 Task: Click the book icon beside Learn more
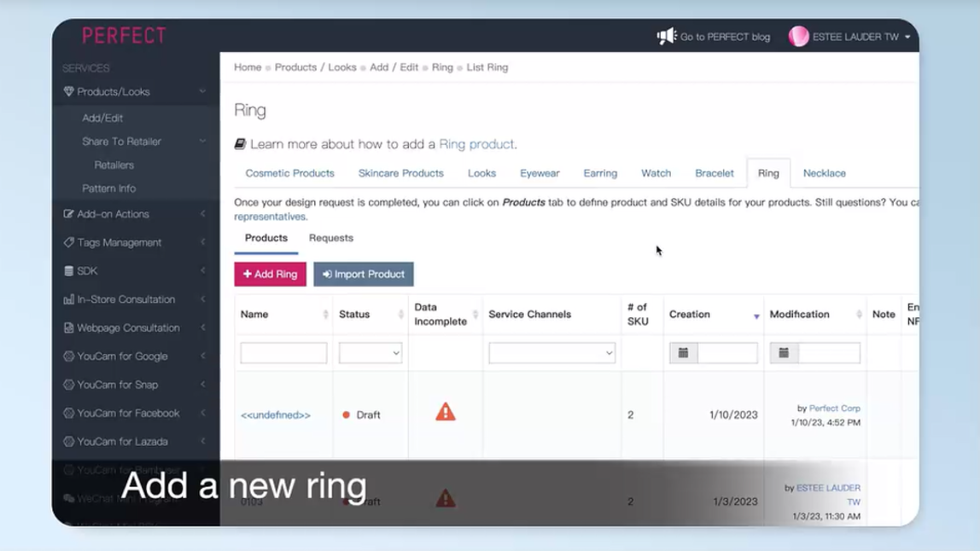[x=240, y=144]
